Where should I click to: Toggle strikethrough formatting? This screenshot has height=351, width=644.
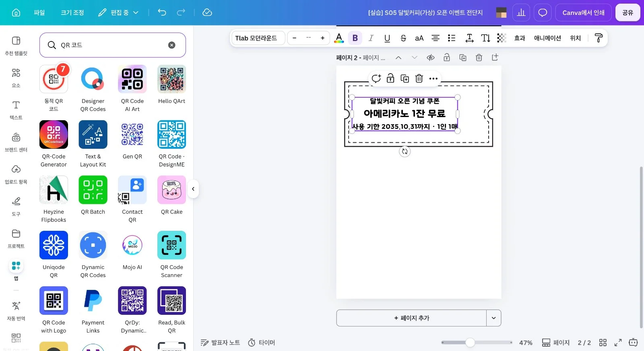click(403, 38)
